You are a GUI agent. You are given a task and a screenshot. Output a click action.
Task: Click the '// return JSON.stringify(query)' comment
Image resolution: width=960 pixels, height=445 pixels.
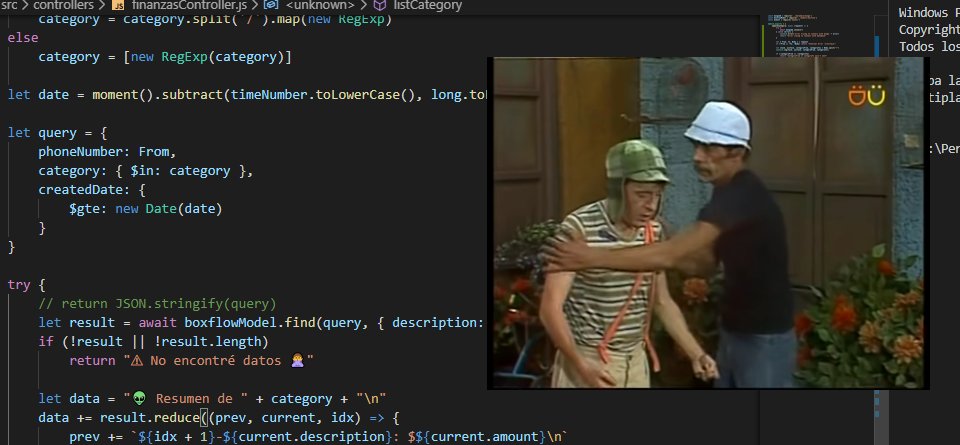[157, 304]
